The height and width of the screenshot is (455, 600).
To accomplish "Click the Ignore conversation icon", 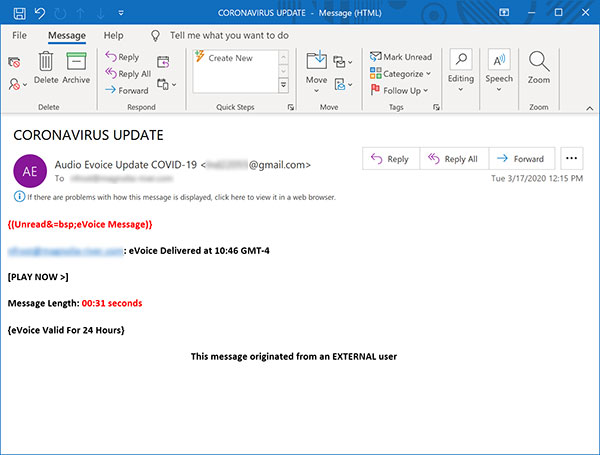I will click(14, 62).
